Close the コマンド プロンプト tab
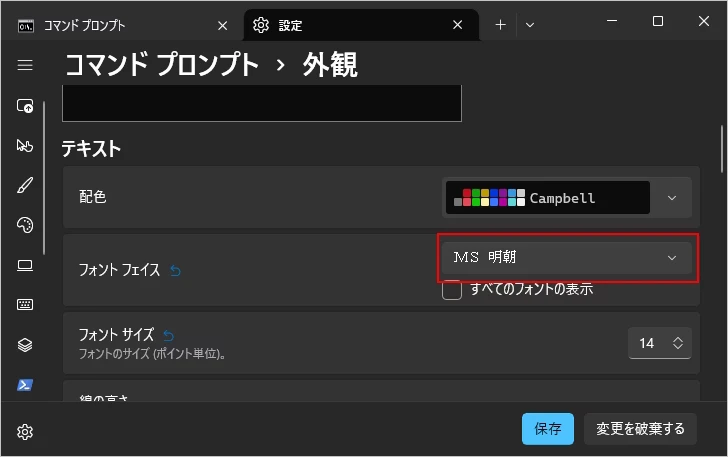 [222, 26]
